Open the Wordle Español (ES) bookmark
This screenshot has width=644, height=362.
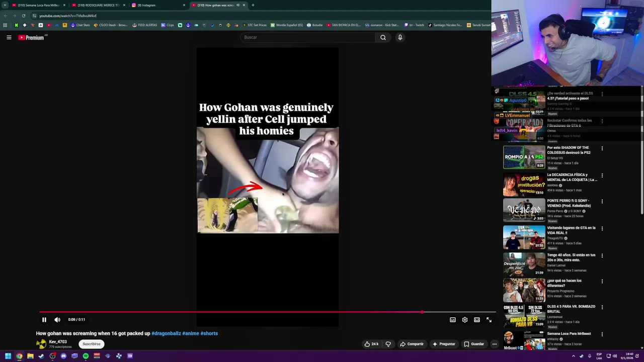coord(287,25)
